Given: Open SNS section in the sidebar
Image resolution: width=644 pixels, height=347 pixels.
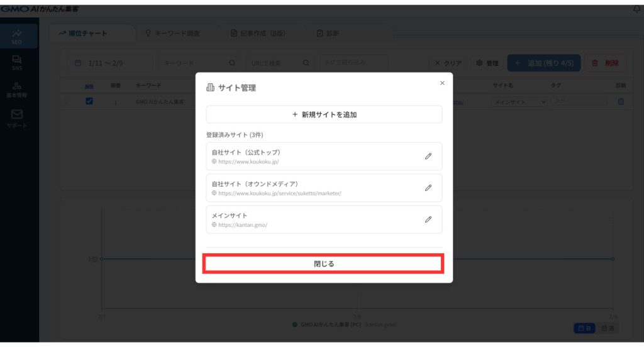Looking at the screenshot, I should pos(16,63).
